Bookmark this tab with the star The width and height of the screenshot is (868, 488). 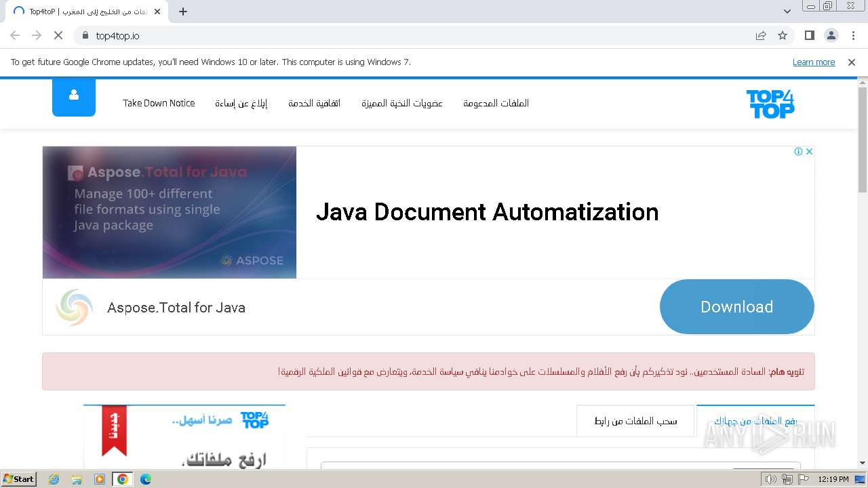[x=783, y=35]
